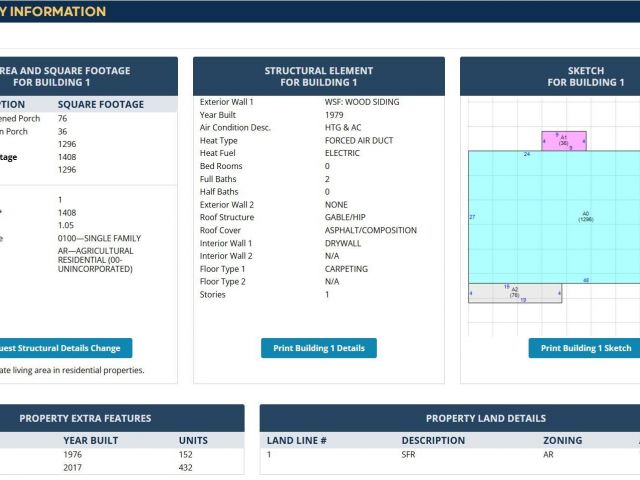
Task: Click the Square Footage column header
Action: (100, 104)
